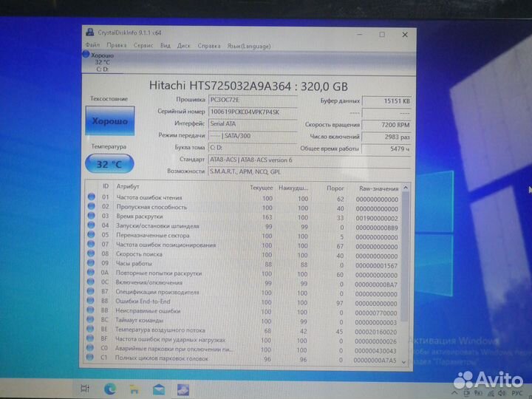Open Microsoft Edge from the taskbar

coord(111,389)
